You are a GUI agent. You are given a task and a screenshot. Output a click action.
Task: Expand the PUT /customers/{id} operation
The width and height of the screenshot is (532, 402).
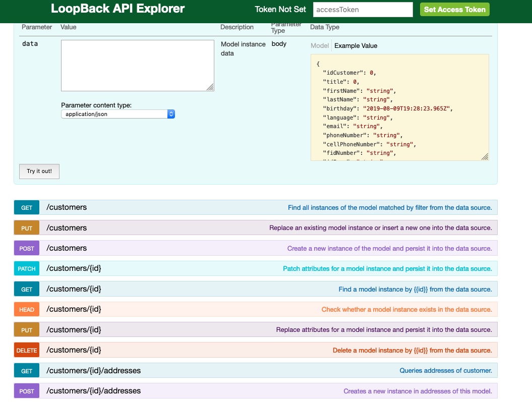click(256, 330)
